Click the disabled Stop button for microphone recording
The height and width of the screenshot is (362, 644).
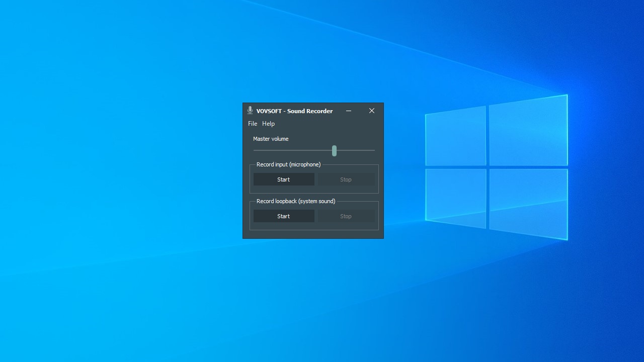346,179
